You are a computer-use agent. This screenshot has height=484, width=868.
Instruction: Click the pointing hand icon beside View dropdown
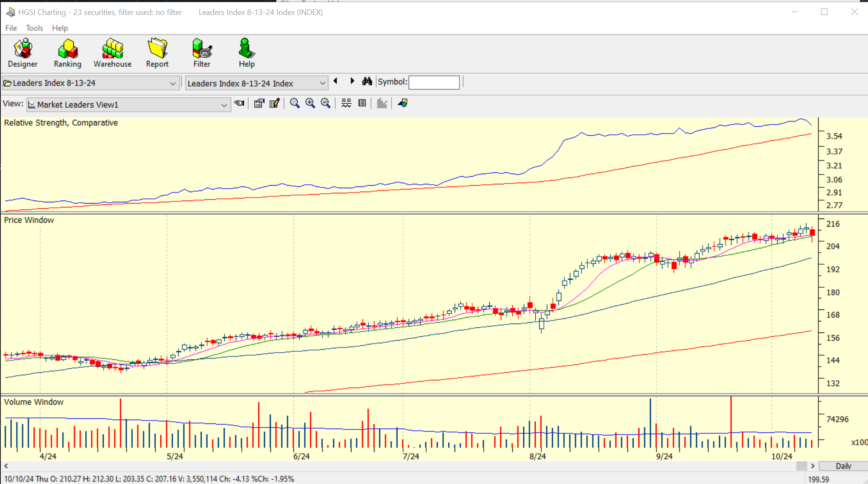239,103
